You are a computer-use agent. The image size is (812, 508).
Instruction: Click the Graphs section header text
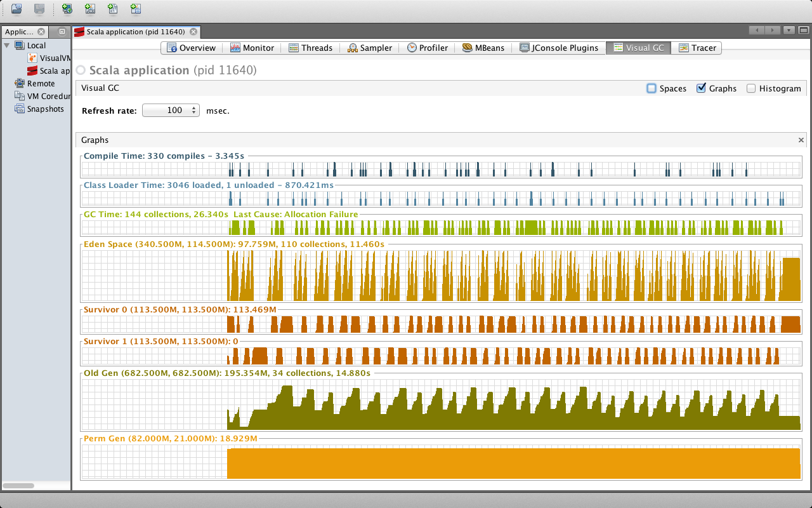95,140
